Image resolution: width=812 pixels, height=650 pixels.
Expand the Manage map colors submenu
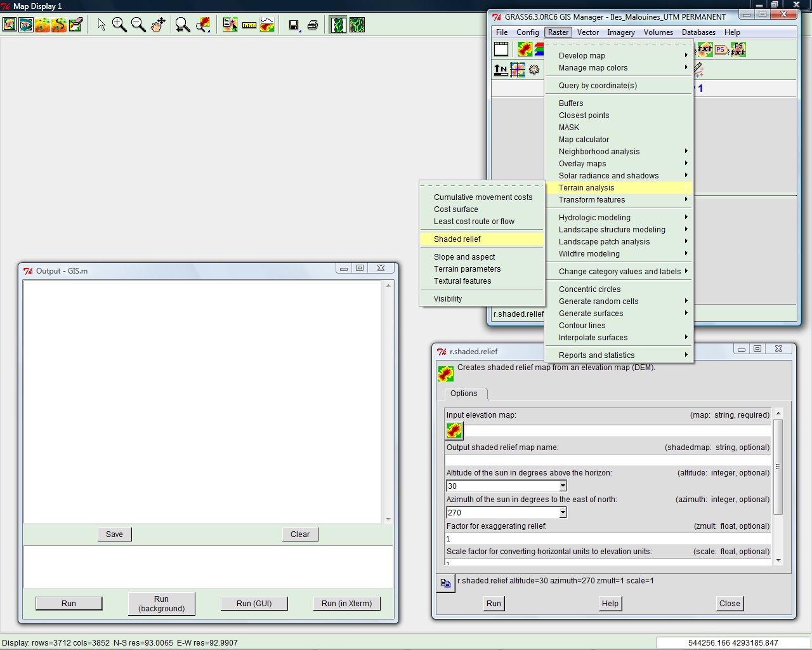pos(619,68)
